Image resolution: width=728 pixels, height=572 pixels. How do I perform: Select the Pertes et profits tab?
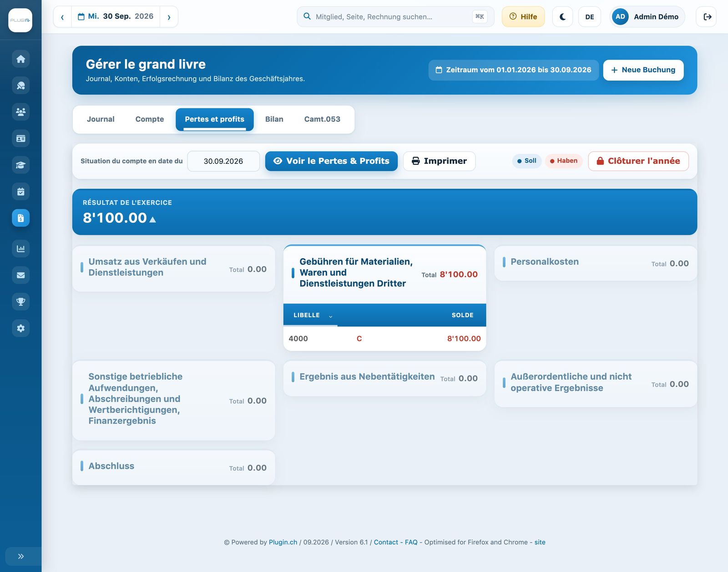215,119
